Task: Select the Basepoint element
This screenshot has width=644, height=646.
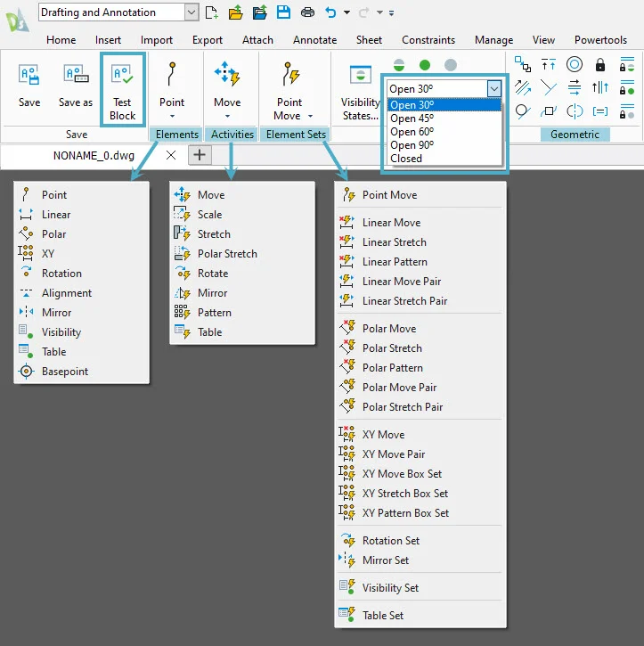Action: coord(64,372)
